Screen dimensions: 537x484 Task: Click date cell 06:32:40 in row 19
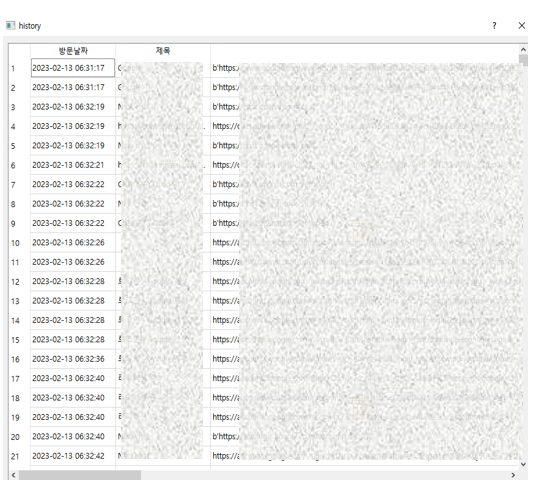coord(73,417)
